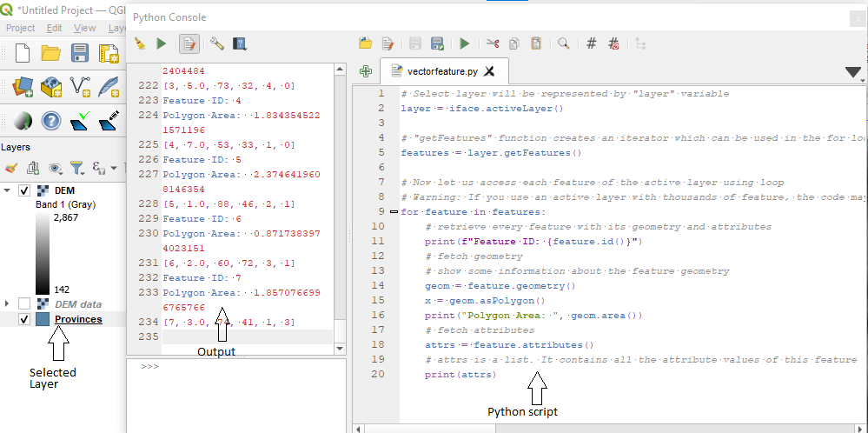The width and height of the screenshot is (868, 433).
Task: Open the editor tab list dropdown arrow
Action: 852,72
